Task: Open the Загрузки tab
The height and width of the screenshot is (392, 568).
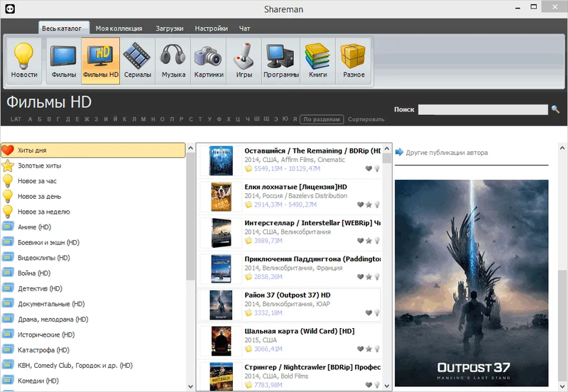Action: (170, 28)
